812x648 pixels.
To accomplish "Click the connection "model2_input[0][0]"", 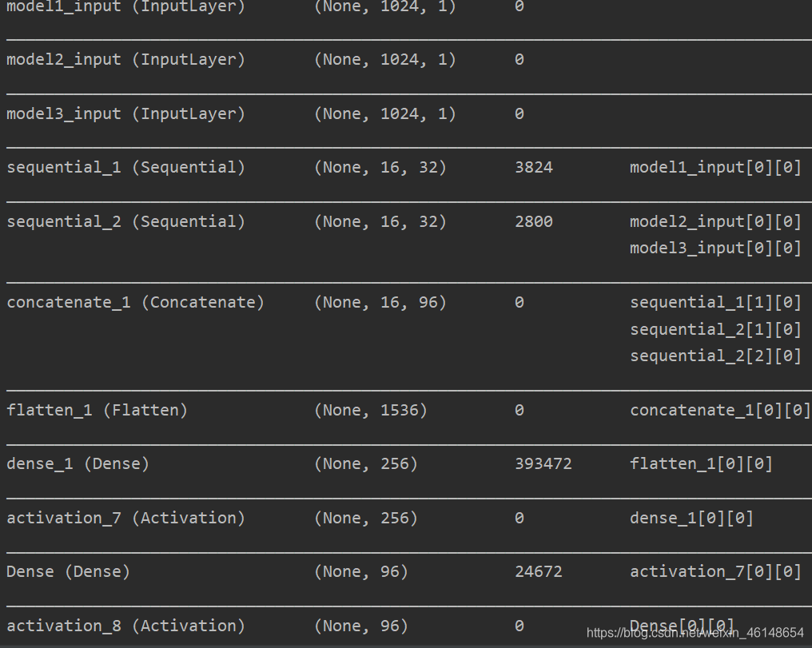I will (x=715, y=221).
